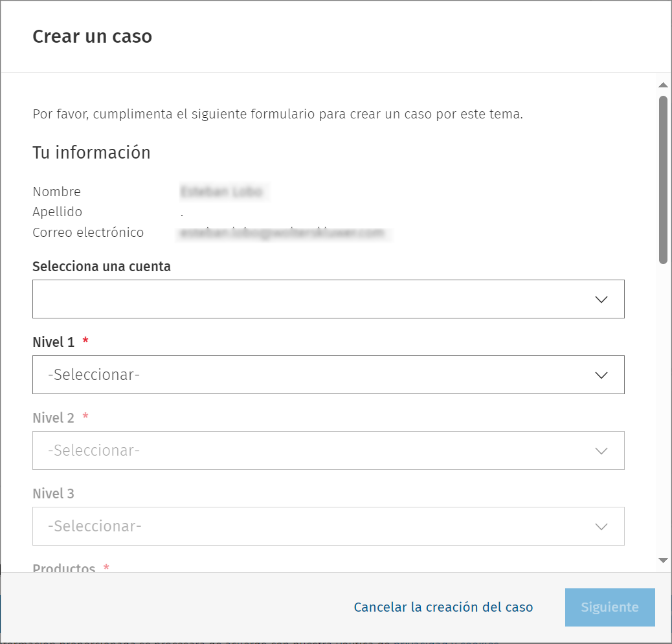Click the Apellido row
This screenshot has width=672, height=644.
pyautogui.click(x=57, y=212)
